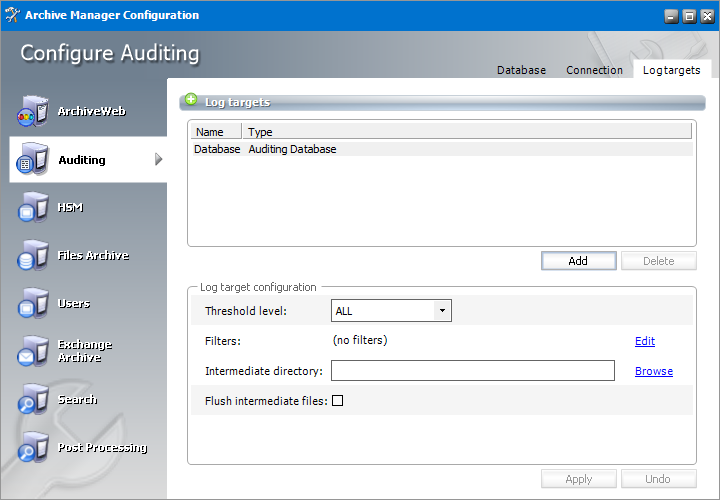
Task: Expand the Threshold level dropdown
Action: (441, 311)
